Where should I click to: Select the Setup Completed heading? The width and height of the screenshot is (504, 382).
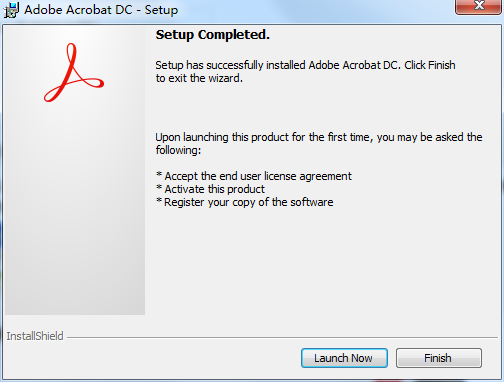coord(213,35)
